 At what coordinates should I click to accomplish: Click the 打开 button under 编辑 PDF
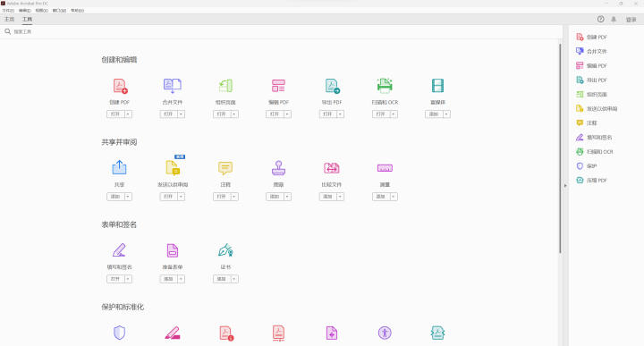275,114
